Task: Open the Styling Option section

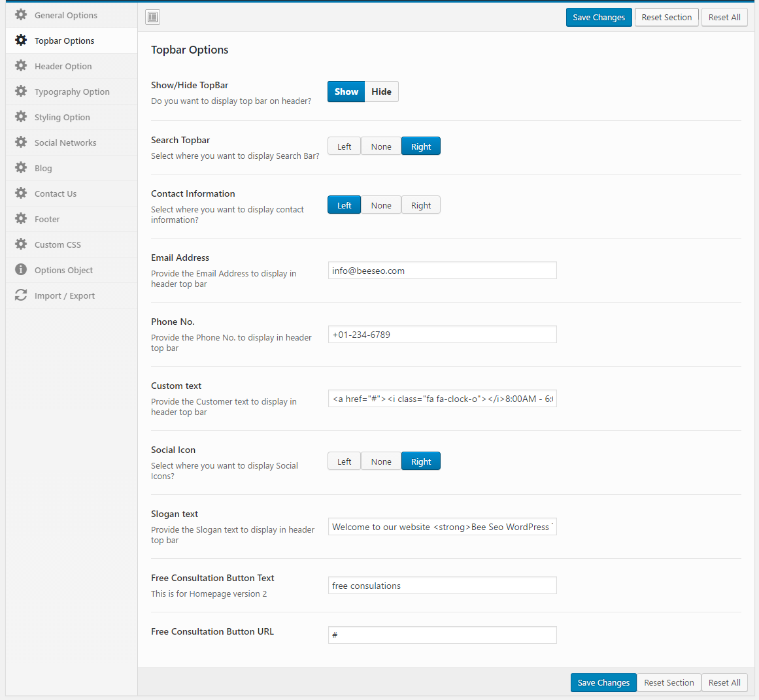Action: [x=62, y=117]
